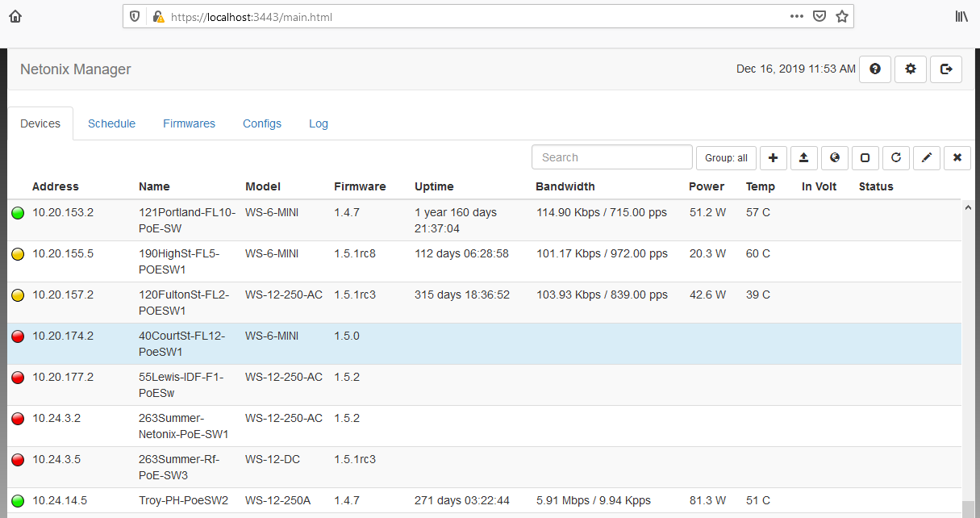Open settings using the gear icon
The width and height of the screenshot is (980, 518).
(911, 69)
